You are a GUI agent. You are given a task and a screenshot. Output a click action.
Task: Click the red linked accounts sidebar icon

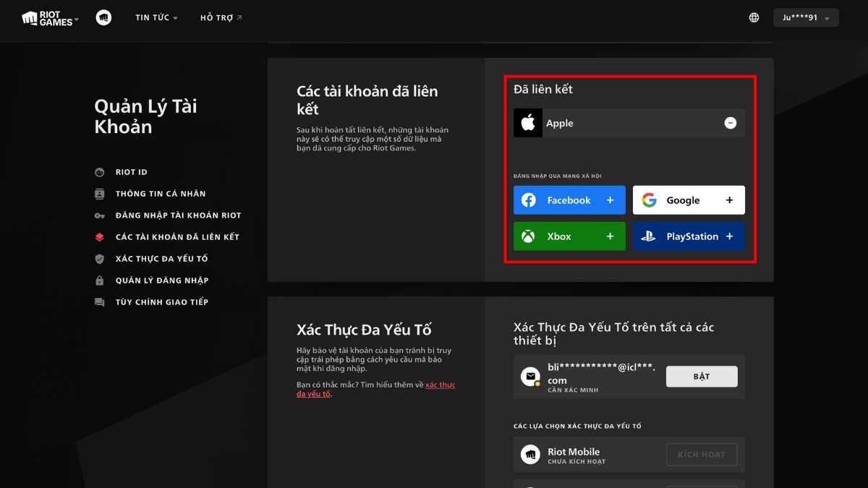pyautogui.click(x=100, y=237)
